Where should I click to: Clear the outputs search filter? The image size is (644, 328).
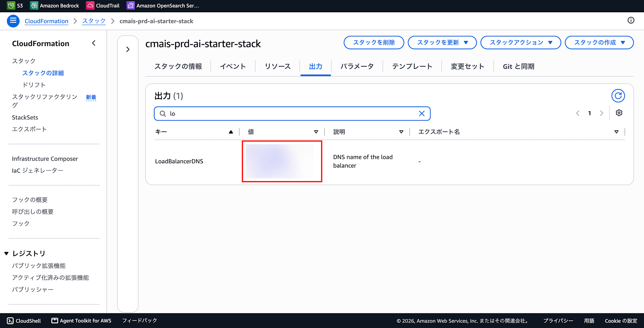tap(421, 114)
